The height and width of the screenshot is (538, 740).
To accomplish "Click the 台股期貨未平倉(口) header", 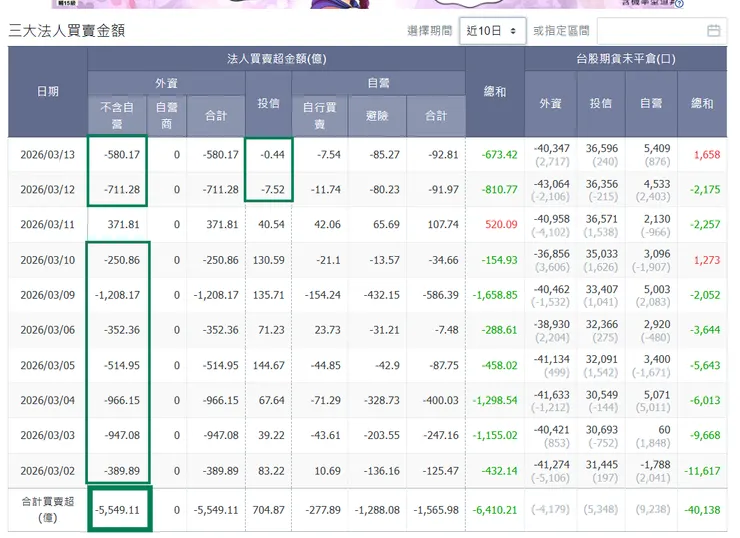I will click(625, 59).
